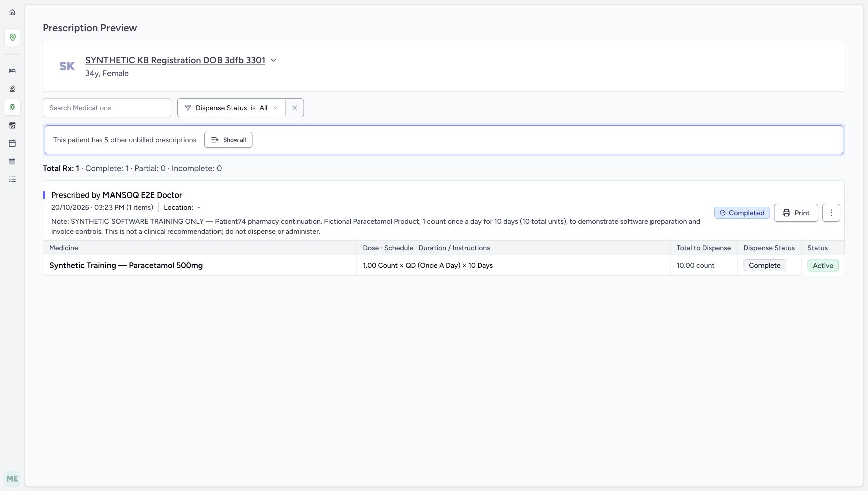Image resolution: width=868 pixels, height=491 pixels.
Task: Click the Prescription Preview heading
Action: pyautogui.click(x=89, y=28)
